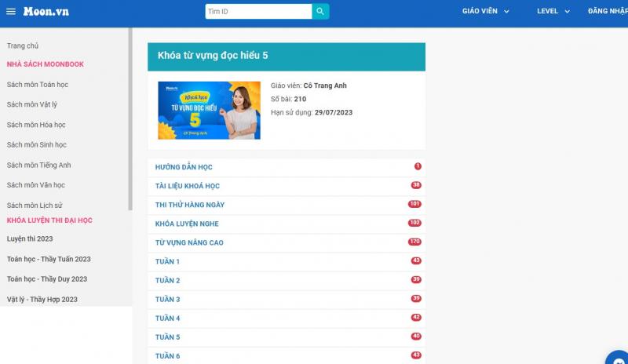The height and width of the screenshot is (364, 628).
Task: Click the sidebar vertical scrollbar
Action: pyautogui.click(x=130, y=119)
